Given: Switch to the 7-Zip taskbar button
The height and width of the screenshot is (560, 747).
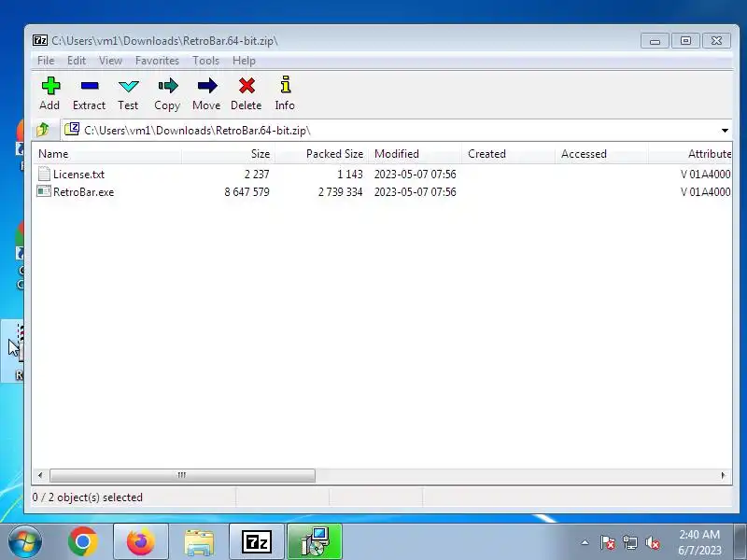Looking at the screenshot, I should 257,542.
